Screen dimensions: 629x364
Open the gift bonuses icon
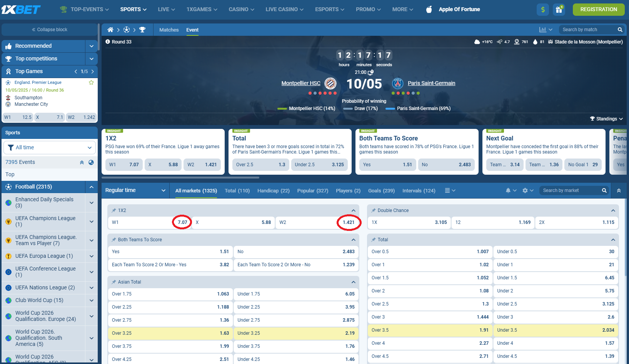coord(559,10)
